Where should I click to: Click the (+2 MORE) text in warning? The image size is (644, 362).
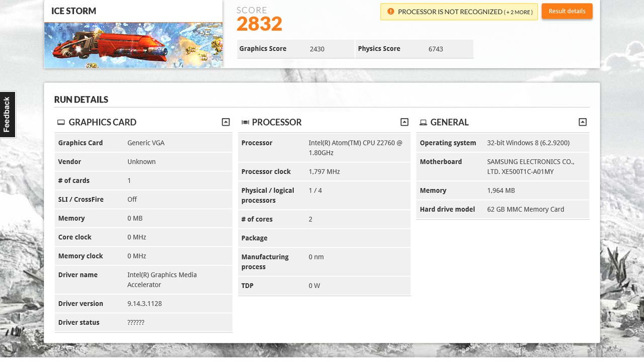point(518,12)
